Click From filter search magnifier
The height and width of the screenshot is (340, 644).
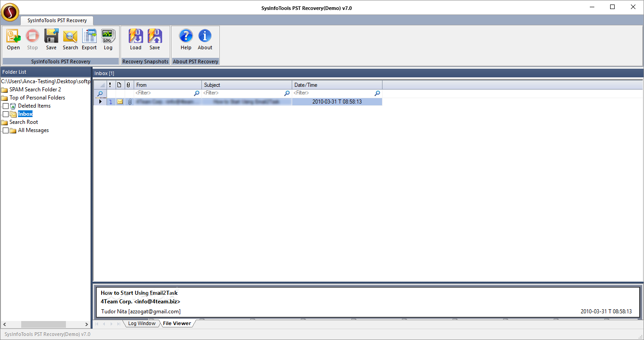(196, 93)
